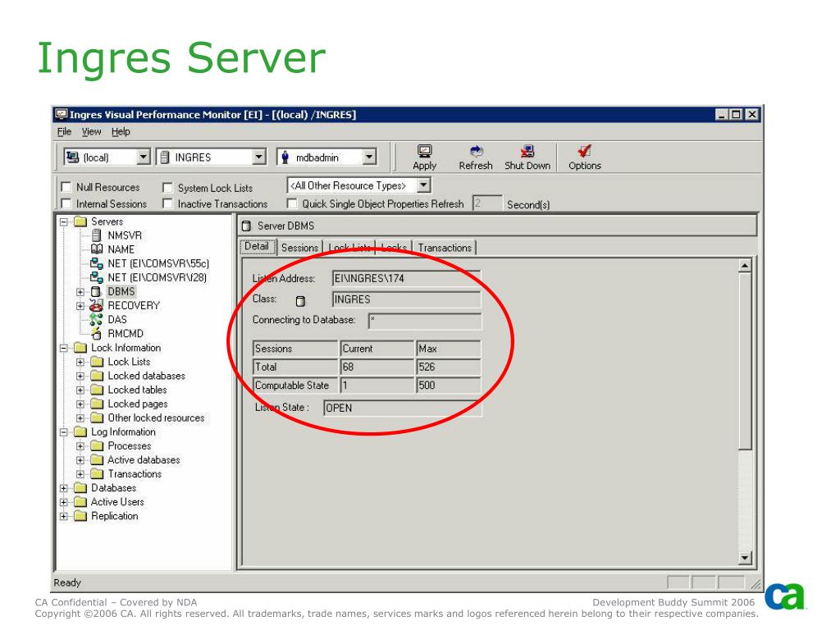The image size is (840, 630).
Task: Toggle Quick Single Object Properties Refresh checkbox
Action: point(292,203)
